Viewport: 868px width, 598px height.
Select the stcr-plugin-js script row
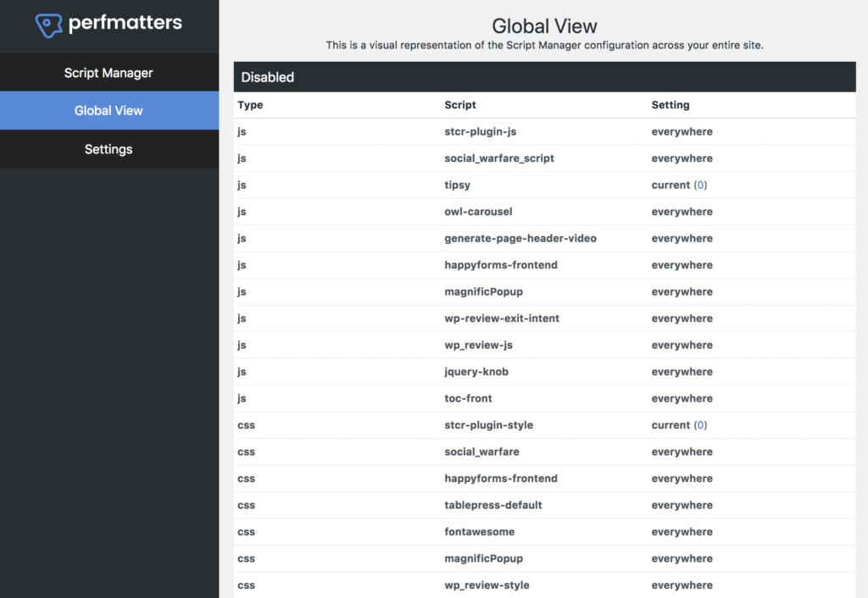(480, 131)
